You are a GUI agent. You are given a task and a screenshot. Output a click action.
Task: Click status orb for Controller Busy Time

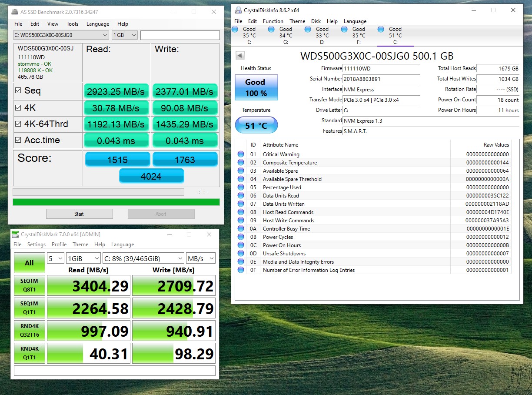point(241,229)
